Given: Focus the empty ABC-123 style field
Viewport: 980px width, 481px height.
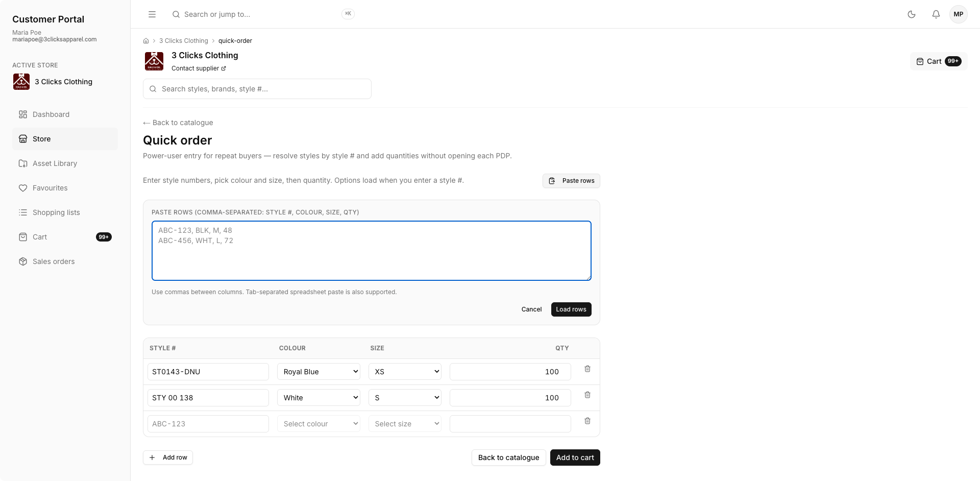Looking at the screenshot, I should tap(208, 424).
